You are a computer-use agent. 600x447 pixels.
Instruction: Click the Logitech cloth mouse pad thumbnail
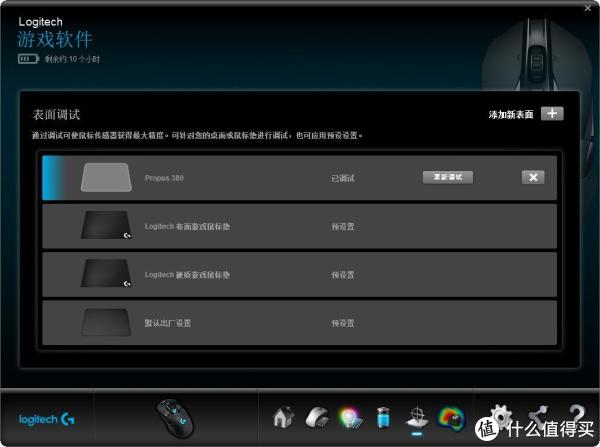[x=106, y=225]
